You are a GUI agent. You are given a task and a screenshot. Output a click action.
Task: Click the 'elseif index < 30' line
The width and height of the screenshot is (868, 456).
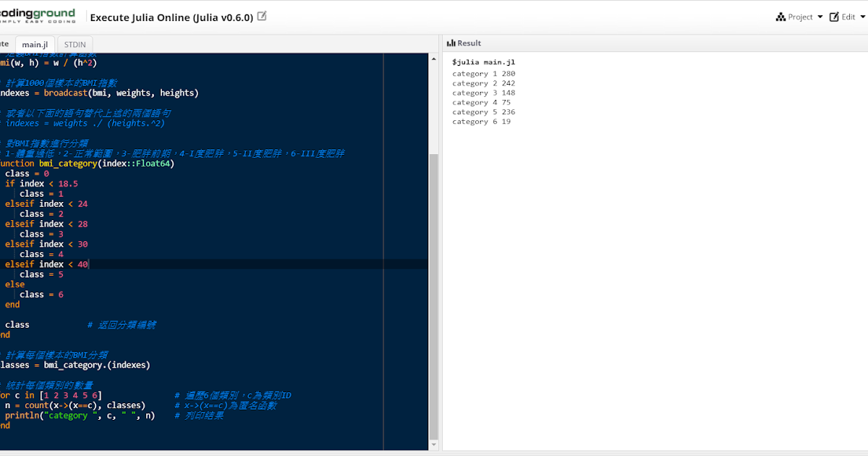46,245
